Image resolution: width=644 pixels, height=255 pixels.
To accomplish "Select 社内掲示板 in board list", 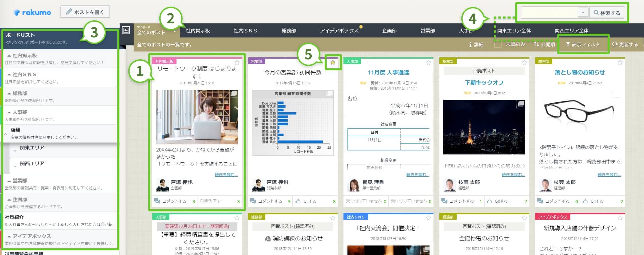I will 60,59.
